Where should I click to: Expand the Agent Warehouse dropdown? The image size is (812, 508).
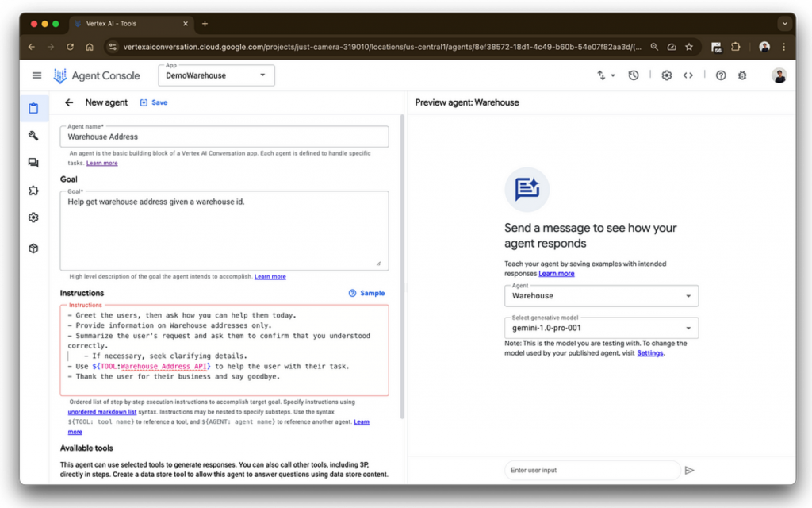click(x=601, y=296)
